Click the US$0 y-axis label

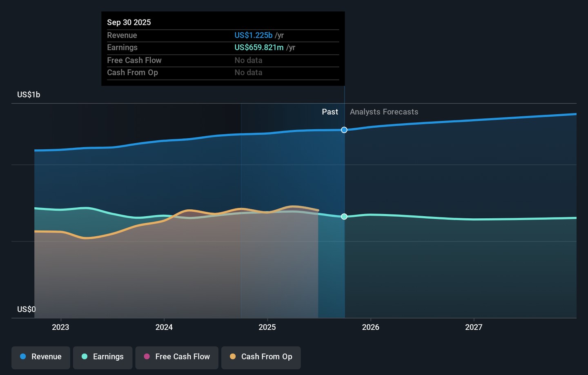27,309
